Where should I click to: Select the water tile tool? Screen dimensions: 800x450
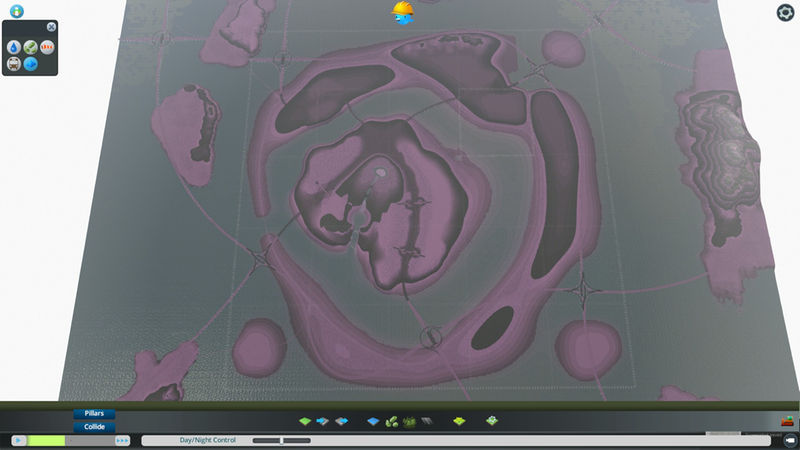pos(374,421)
